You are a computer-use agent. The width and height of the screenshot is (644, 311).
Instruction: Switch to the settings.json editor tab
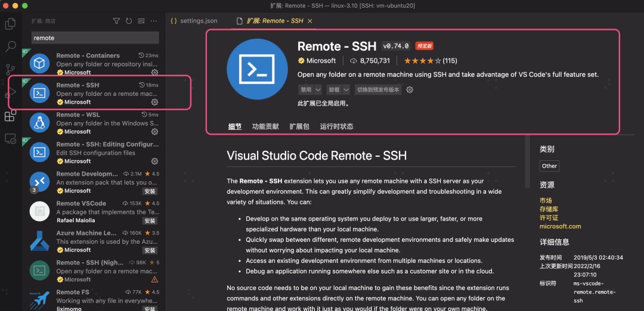coord(194,21)
